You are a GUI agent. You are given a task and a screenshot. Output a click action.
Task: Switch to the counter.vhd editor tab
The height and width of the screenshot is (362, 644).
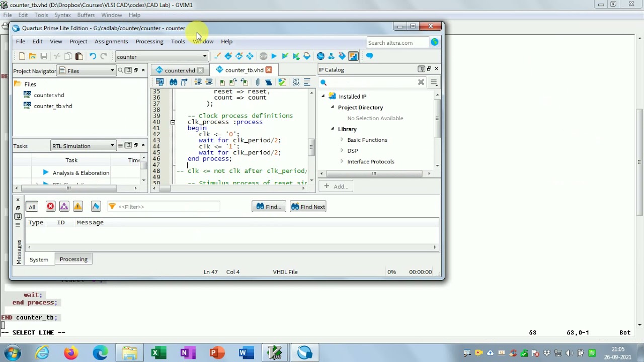[179, 70]
